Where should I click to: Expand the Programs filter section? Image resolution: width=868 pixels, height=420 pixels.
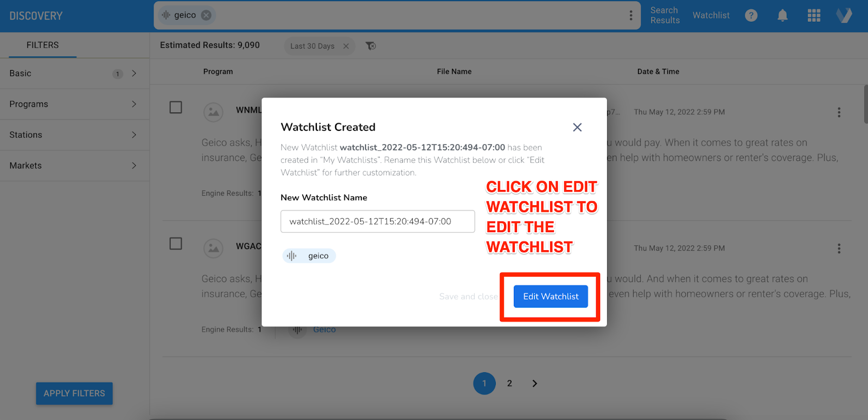pos(74,104)
